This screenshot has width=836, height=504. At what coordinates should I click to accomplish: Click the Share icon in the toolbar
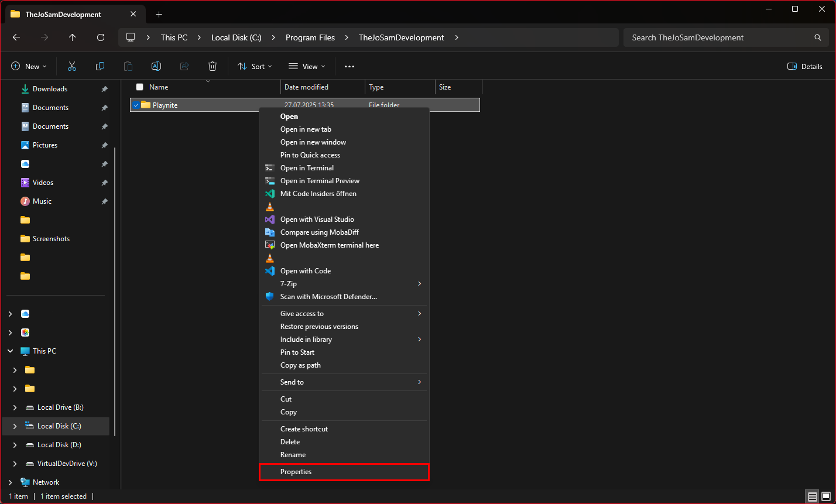pos(184,66)
